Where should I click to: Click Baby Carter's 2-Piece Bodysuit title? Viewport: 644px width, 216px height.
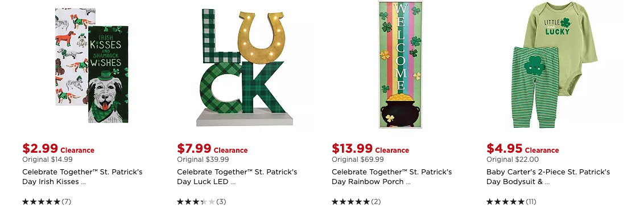pos(548,177)
